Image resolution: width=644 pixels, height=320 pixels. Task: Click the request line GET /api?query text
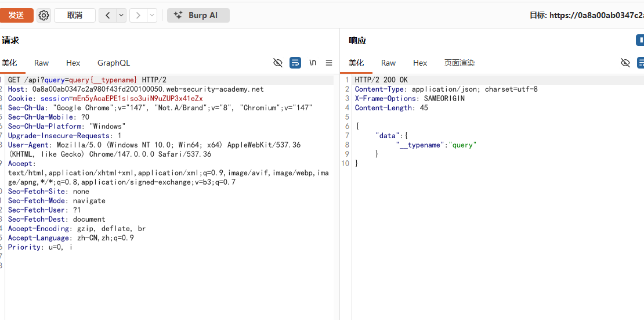pyautogui.click(x=87, y=80)
